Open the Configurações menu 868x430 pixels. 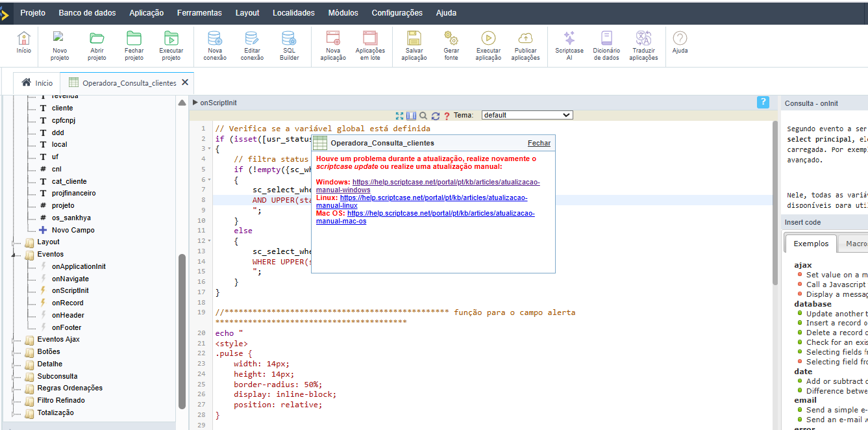(x=397, y=12)
